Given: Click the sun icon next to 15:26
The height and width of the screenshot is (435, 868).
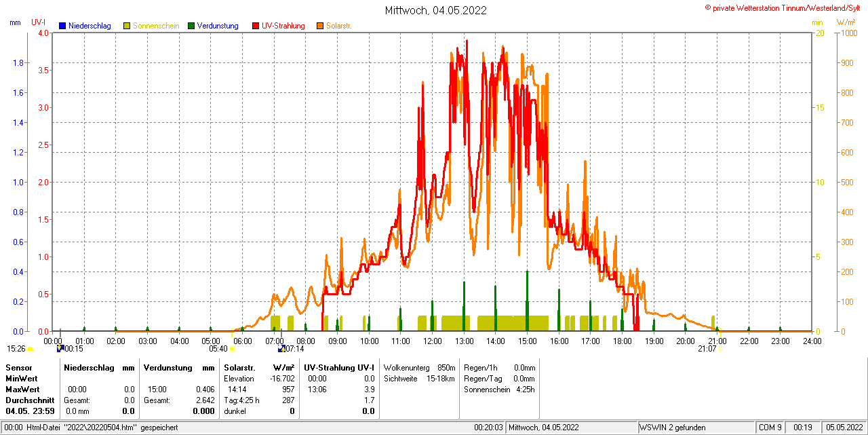Looking at the screenshot, I should [x=30, y=349].
